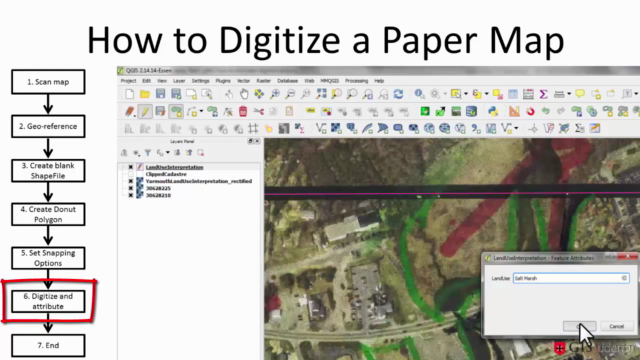
Task: Select the LandUseInterpretation layer name
Action: coord(174,167)
